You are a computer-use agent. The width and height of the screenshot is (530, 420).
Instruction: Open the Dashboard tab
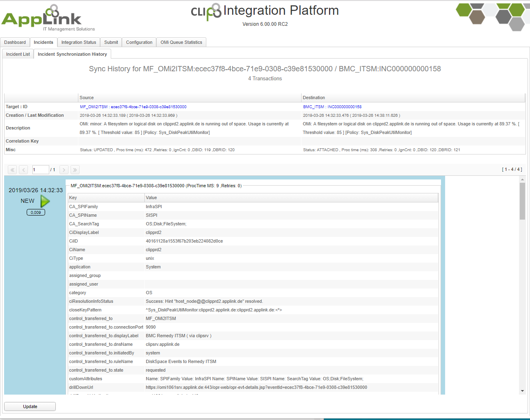click(15, 42)
